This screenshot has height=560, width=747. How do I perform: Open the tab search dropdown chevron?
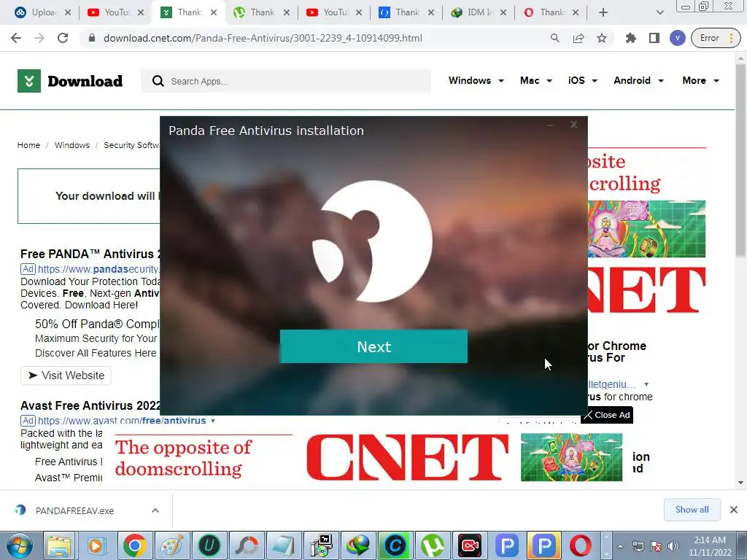point(659,12)
